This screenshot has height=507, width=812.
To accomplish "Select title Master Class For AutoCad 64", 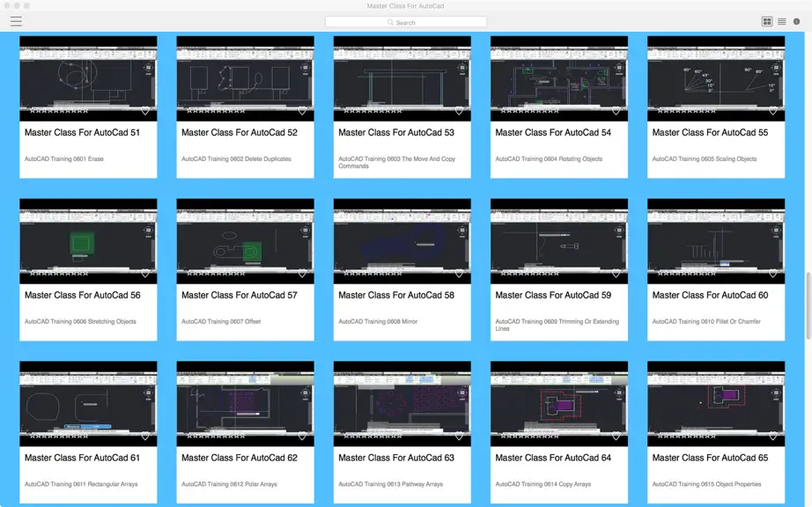I will [x=553, y=458].
